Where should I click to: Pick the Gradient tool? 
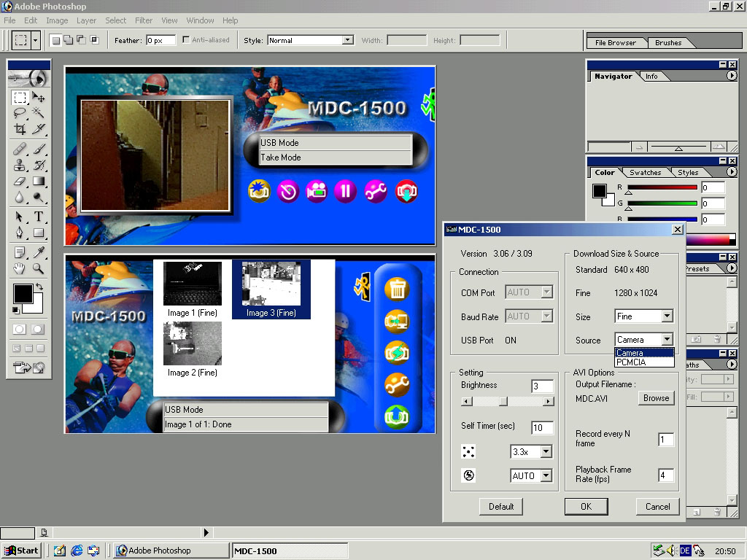coord(39,181)
